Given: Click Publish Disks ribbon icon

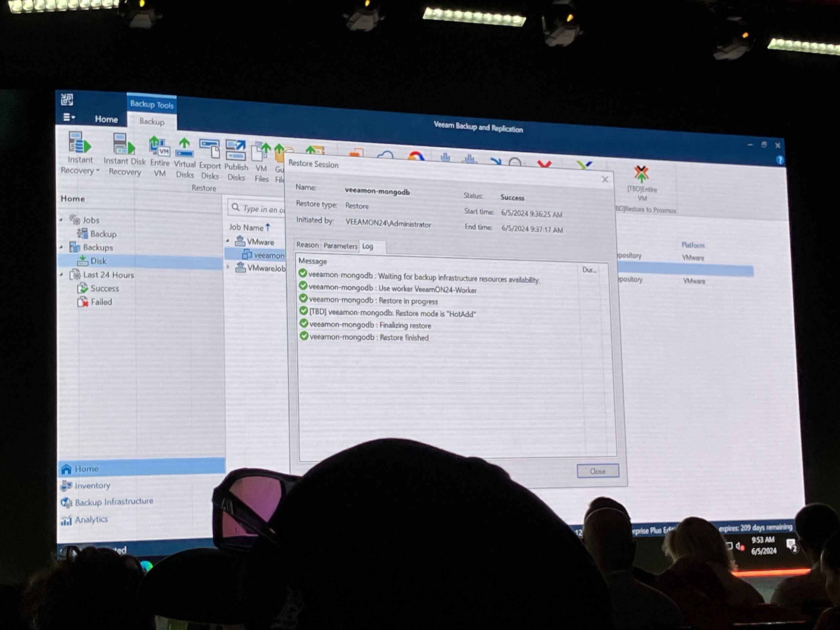Looking at the screenshot, I should pos(236,150).
